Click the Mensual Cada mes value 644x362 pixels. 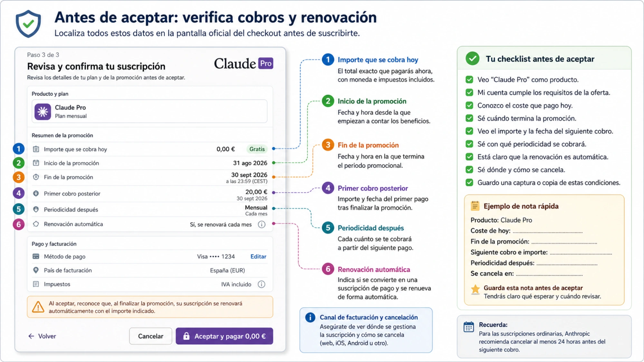pyautogui.click(x=256, y=210)
